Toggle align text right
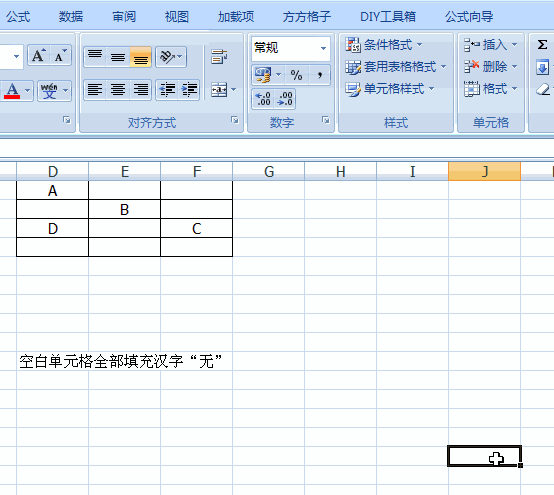Viewport: 554px width, 495px height. click(141, 89)
